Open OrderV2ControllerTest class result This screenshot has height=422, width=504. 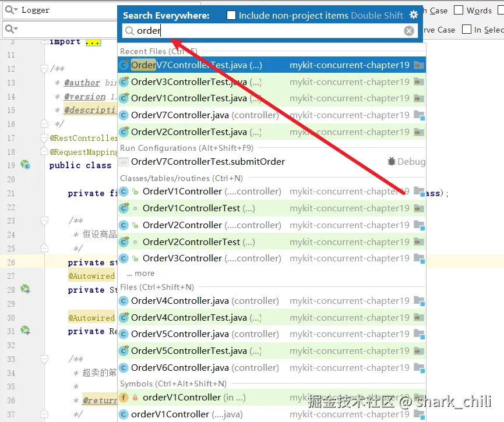coord(272,242)
